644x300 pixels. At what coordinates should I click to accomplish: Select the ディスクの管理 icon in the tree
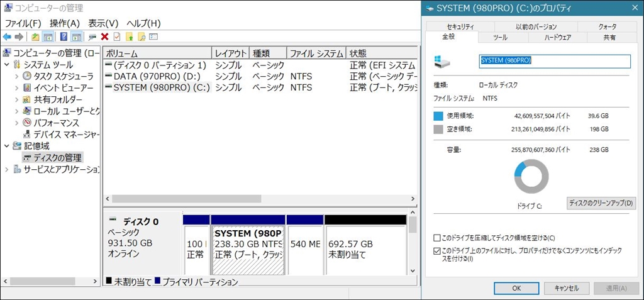(26, 157)
